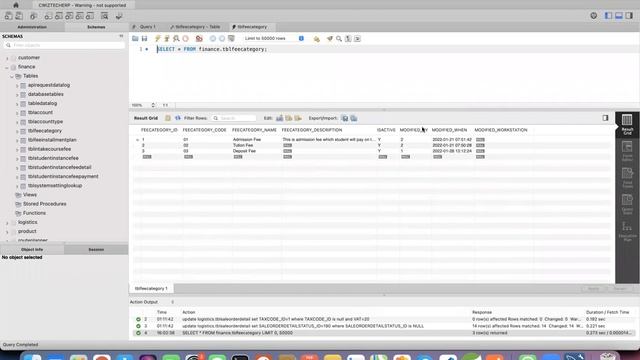Execute statement under cursor icon
Image resolution: width=640 pixels, height=360 pixels.
point(167,38)
